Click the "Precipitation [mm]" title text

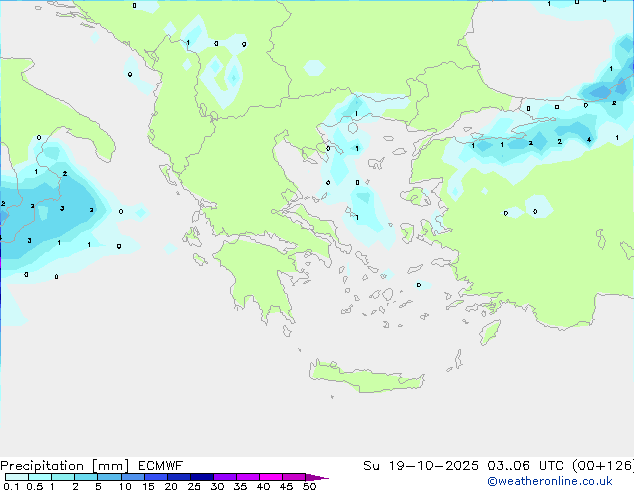click(65, 466)
